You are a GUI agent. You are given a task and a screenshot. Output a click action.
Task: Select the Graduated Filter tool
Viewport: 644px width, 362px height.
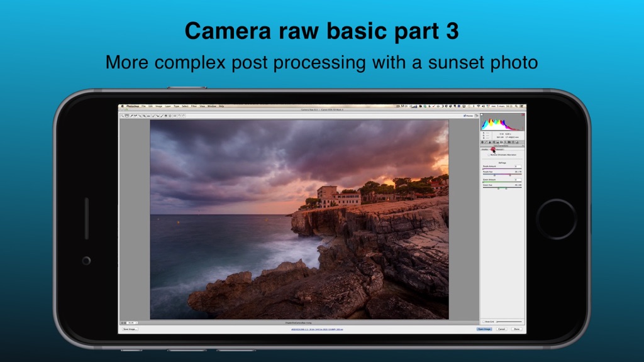[x=166, y=116]
